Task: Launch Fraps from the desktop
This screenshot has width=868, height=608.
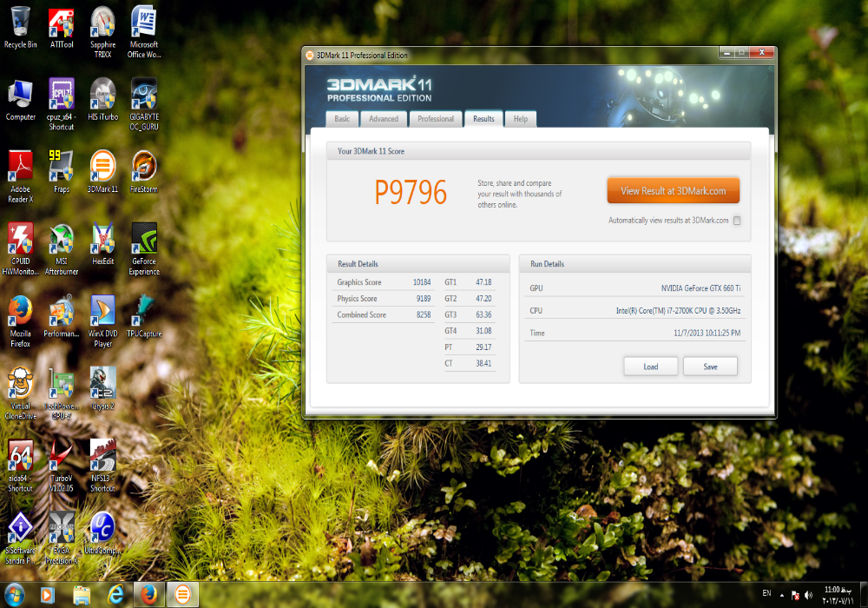Action: 62,172
